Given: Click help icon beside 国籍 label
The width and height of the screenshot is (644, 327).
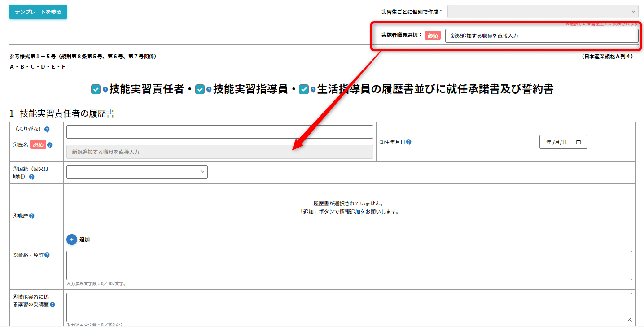Looking at the screenshot, I should (31, 177).
